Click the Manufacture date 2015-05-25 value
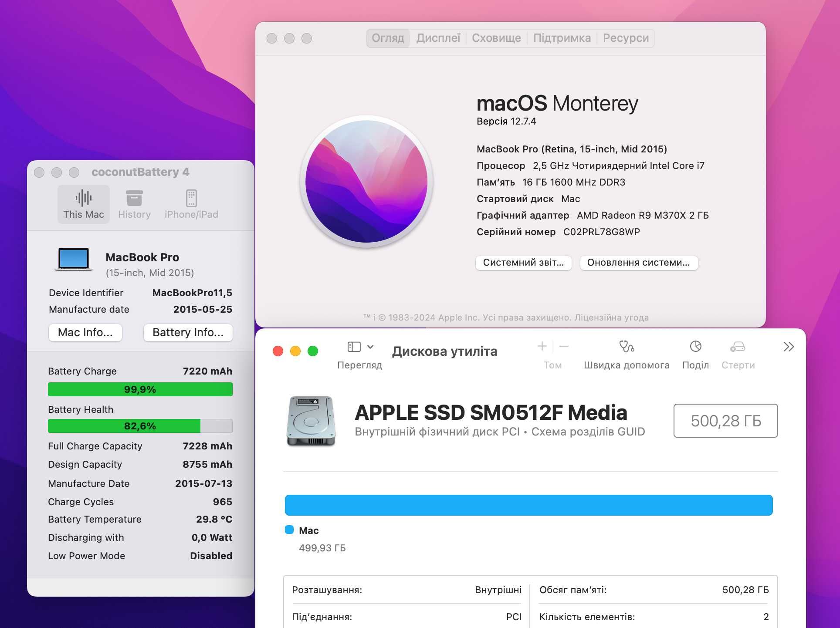Viewport: 840px width, 628px height. (x=203, y=309)
